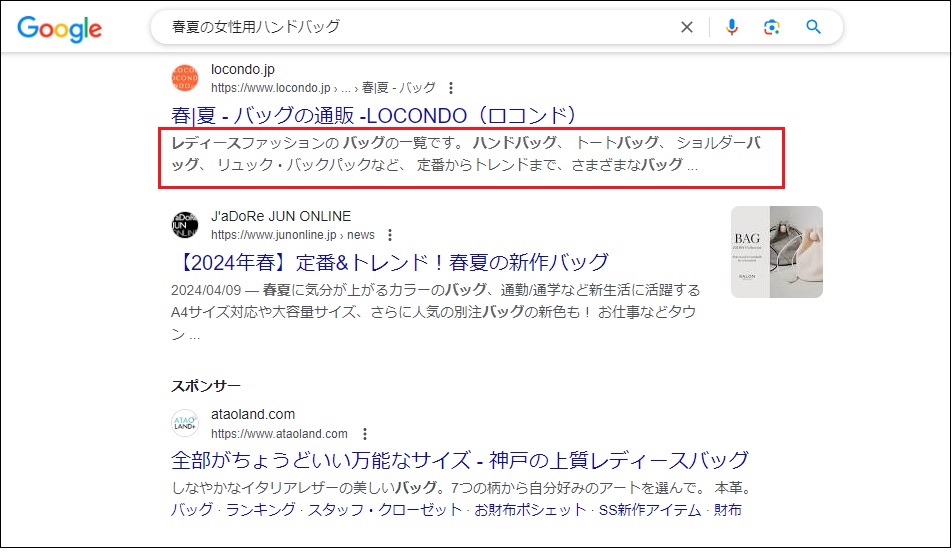Screen dimensions: 952x553
Task: Open the ランキング sitelink
Action: click(260, 510)
